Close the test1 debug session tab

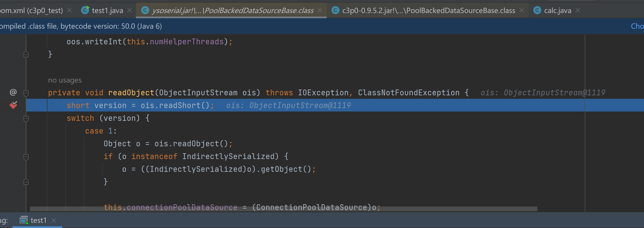click(54, 220)
